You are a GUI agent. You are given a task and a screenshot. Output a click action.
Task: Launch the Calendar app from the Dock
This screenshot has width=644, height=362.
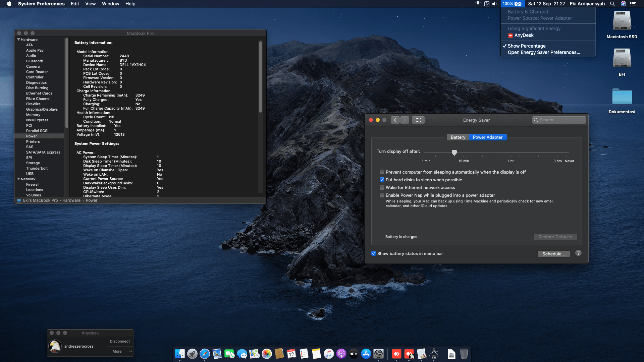pos(291,354)
